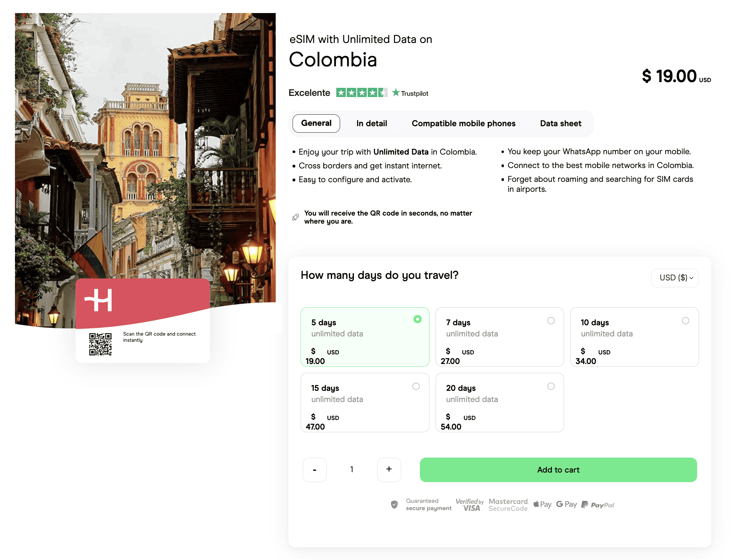Click the rocket icon near QR message

[x=295, y=217]
